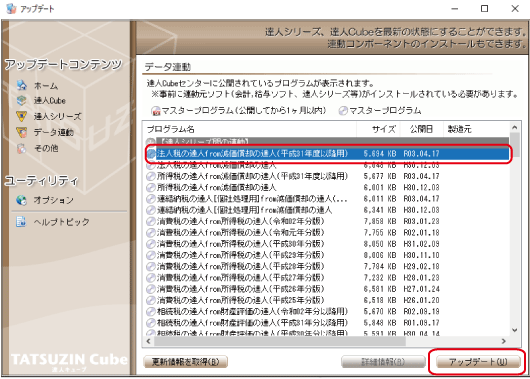
Task: Open the 達人Cube icon in sidebar
Action: point(22,100)
